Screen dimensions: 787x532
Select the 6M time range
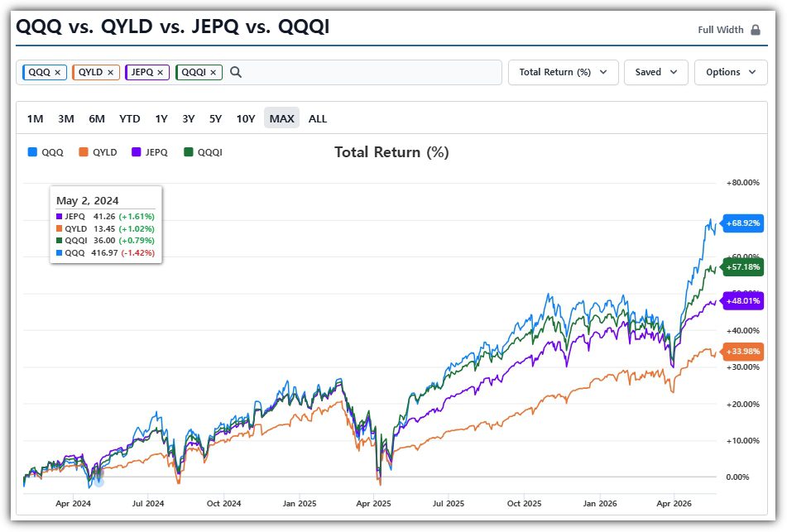97,118
